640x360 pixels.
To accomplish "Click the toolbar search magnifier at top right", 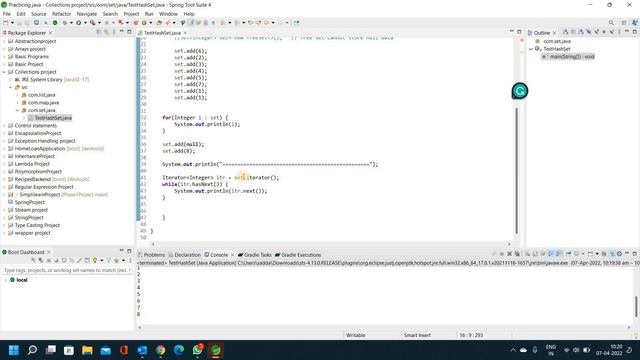I will pyautogui.click(x=611, y=22).
